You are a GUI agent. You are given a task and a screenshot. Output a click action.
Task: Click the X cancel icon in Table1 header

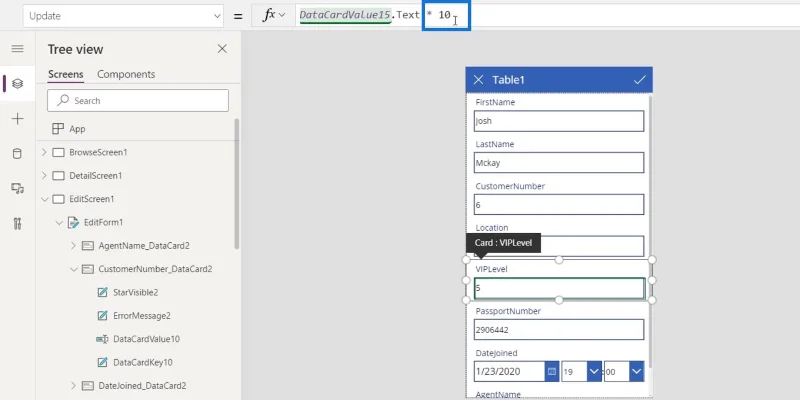point(478,80)
